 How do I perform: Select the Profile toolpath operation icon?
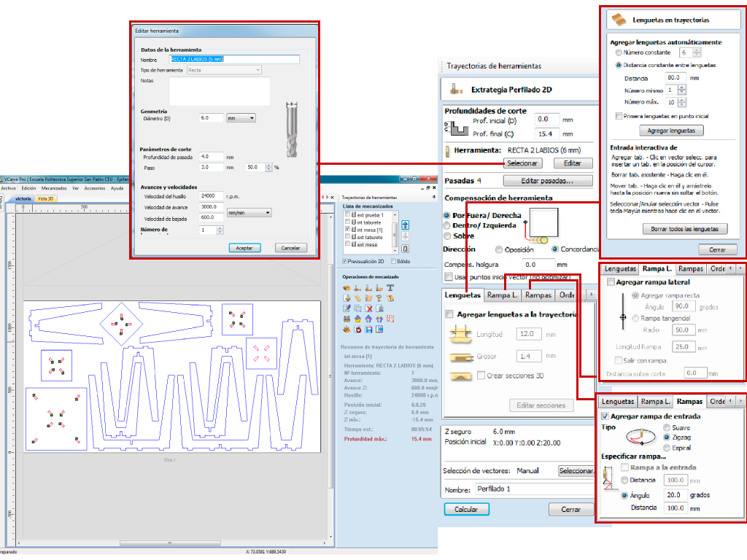click(x=357, y=288)
